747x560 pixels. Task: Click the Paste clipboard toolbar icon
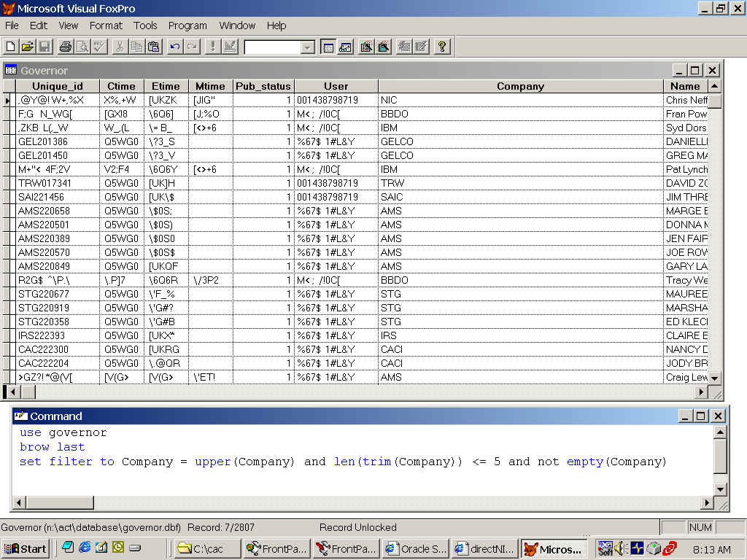click(x=154, y=47)
